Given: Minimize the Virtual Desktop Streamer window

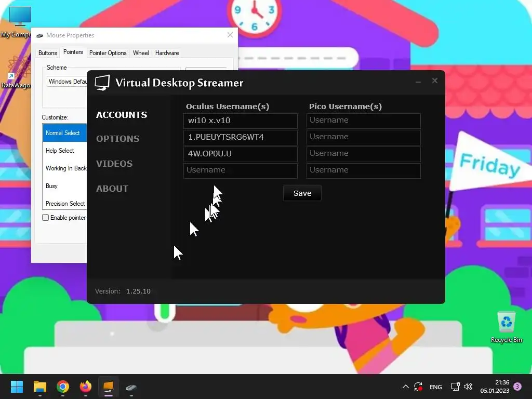Looking at the screenshot, I should [x=418, y=81].
